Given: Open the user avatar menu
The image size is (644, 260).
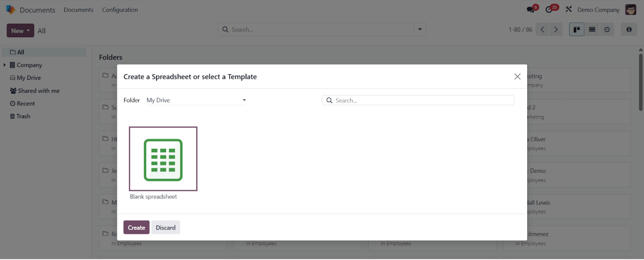Looking at the screenshot, I should pyautogui.click(x=631, y=10).
